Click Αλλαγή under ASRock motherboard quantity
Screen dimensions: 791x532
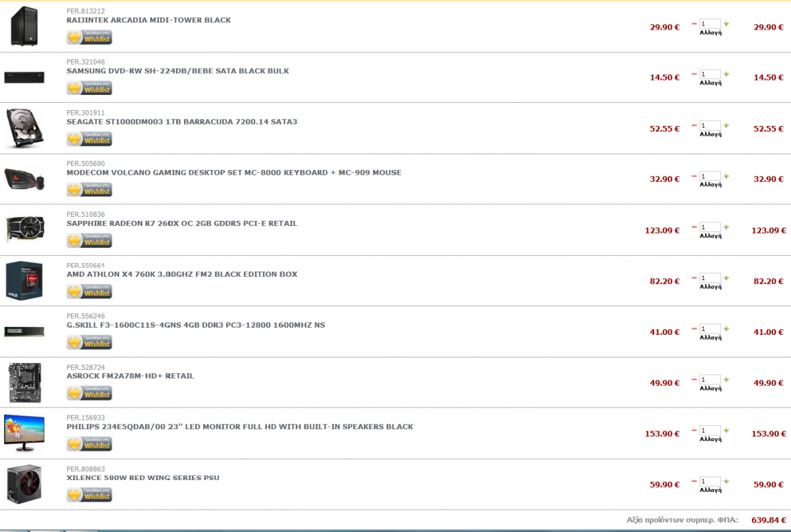711,388
